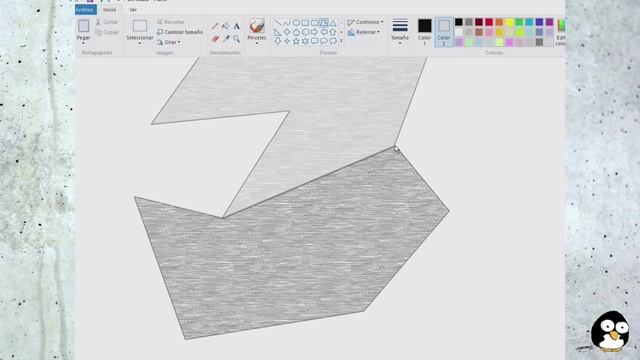The width and height of the screenshot is (640, 360).
Task: Activate the Color 2 button
Action: pos(444,32)
